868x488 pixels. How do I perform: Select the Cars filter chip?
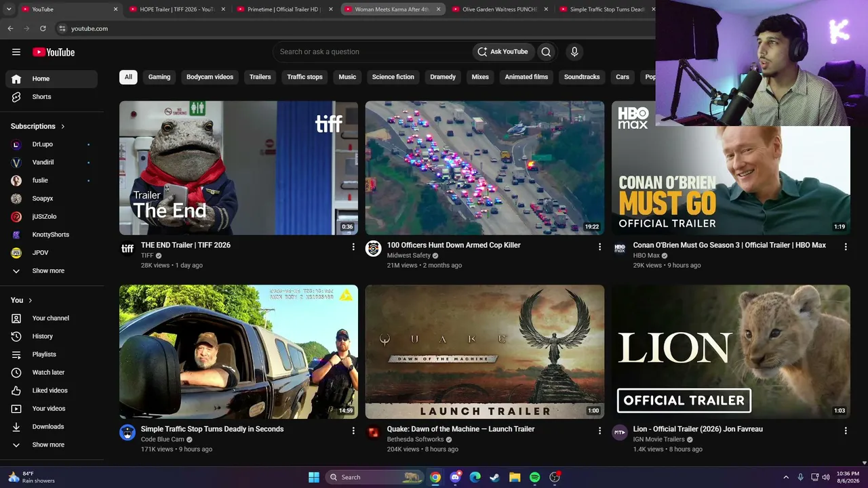tap(623, 77)
